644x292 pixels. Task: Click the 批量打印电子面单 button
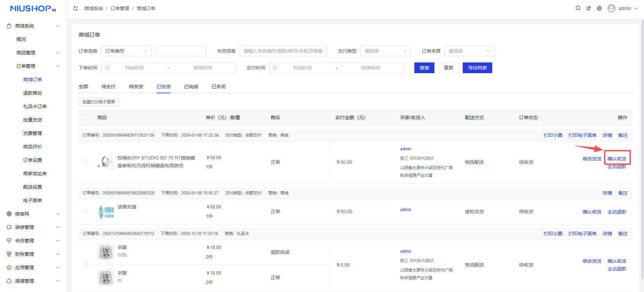[99, 102]
